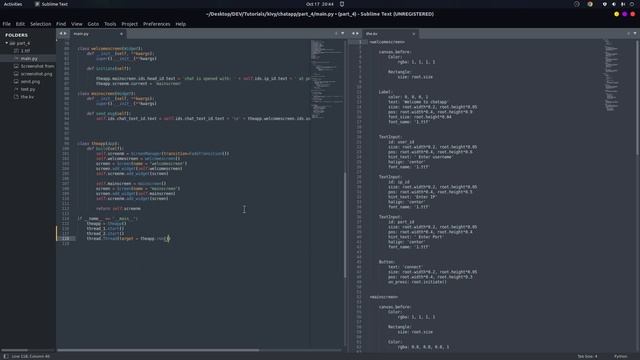The width and height of the screenshot is (640, 360).
Task: Open screenshot.png in the sidebar
Action: (x=36, y=74)
